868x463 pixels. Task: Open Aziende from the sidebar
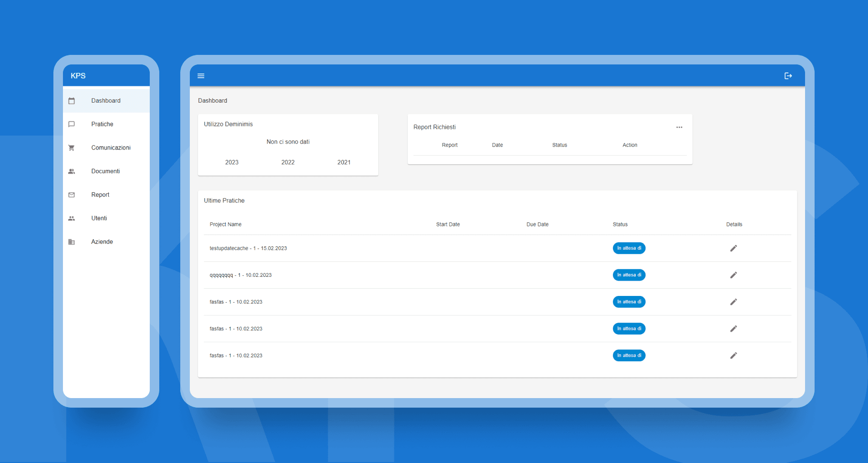tap(106, 242)
